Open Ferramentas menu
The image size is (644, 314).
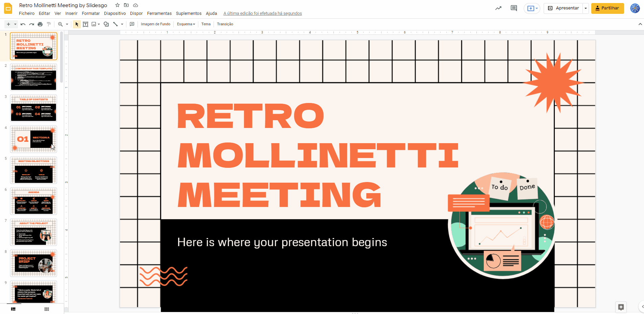[159, 14]
